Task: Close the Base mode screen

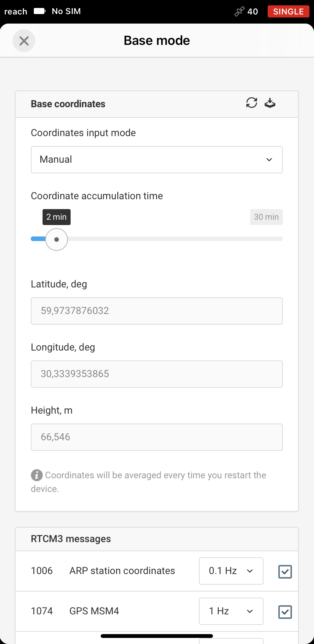Action: (24, 41)
